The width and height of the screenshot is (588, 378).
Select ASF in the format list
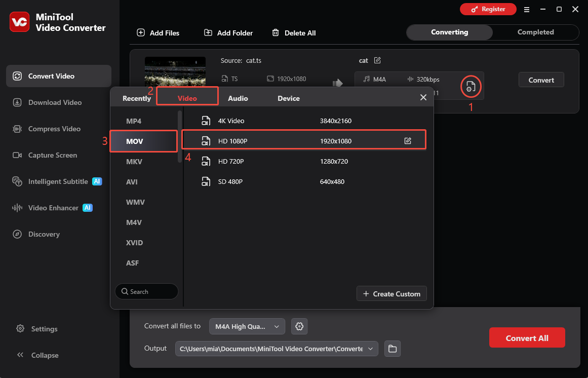[132, 263]
